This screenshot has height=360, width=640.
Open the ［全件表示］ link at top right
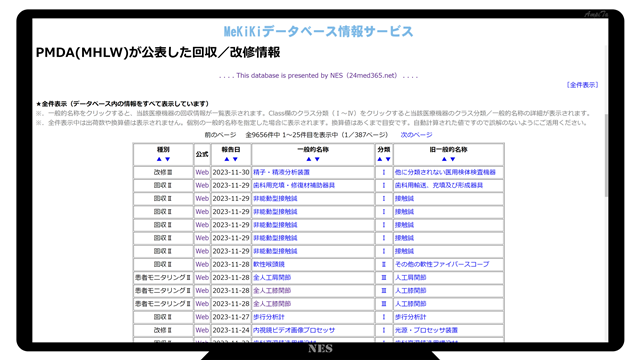click(x=582, y=85)
